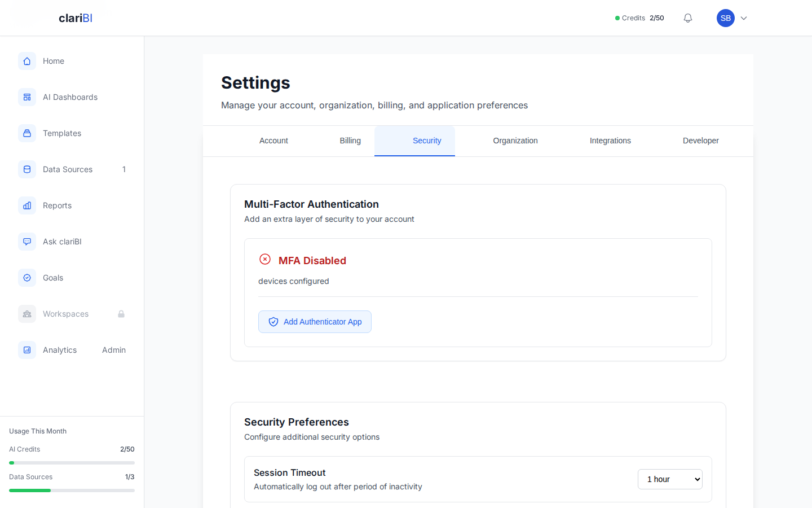Switch to the Billing tab
The image size is (812, 508).
(x=350, y=141)
